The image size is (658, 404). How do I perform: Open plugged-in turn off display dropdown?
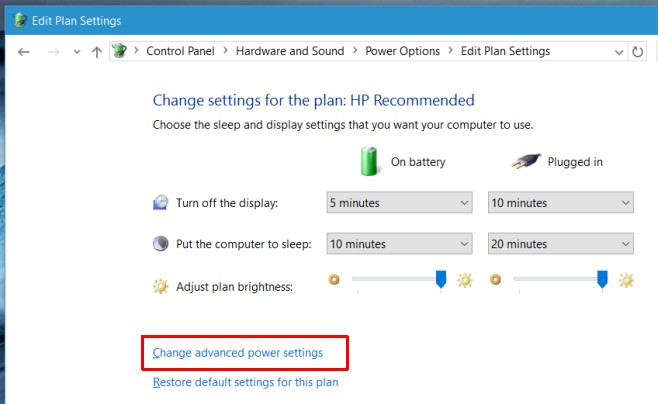pos(561,203)
